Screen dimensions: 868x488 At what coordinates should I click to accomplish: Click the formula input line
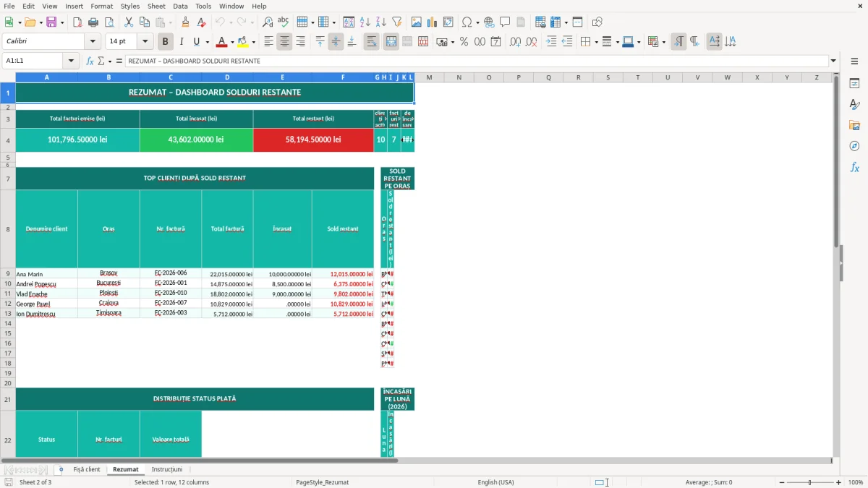pyautogui.click(x=477, y=61)
